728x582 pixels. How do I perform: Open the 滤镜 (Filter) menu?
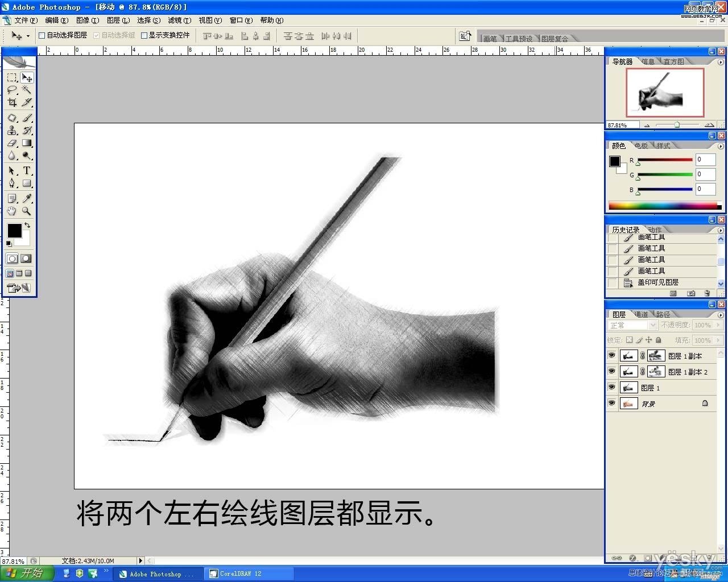coord(180,20)
